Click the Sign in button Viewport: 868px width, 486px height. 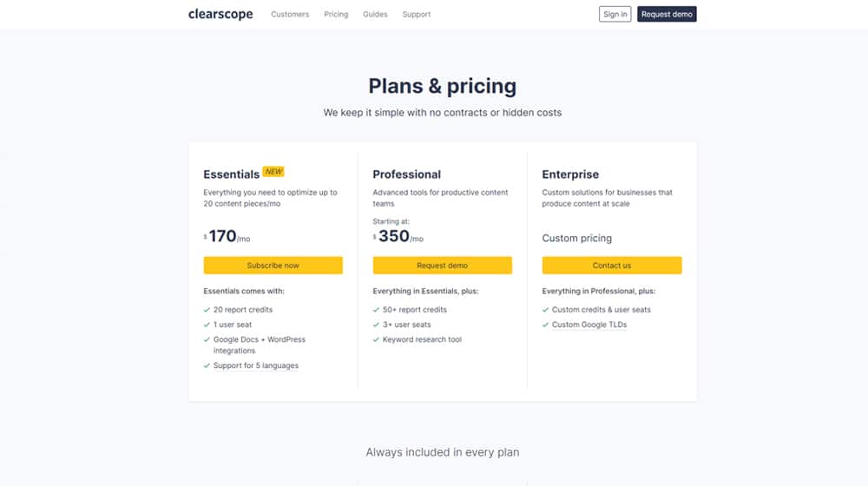[615, 15]
